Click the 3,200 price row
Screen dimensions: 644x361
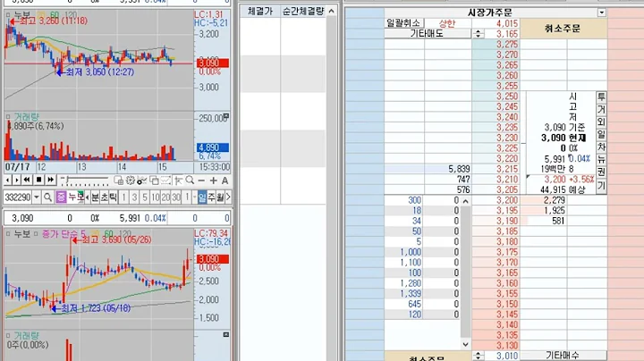tap(496, 200)
